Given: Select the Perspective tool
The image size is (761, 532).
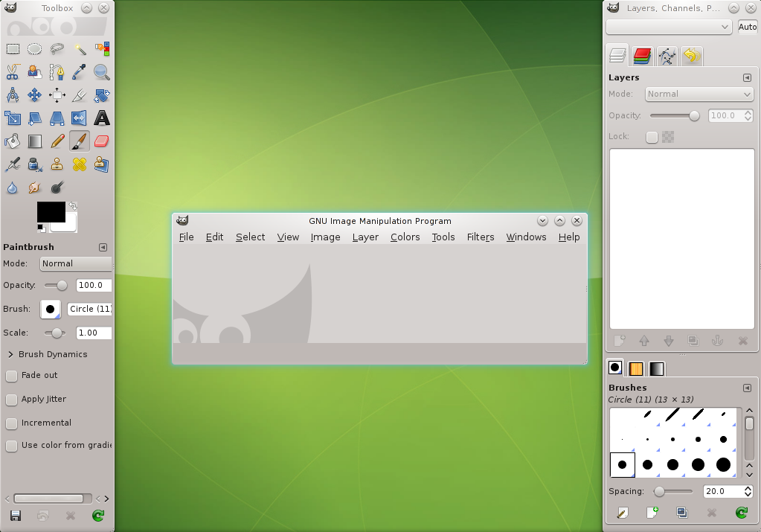Looking at the screenshot, I should (57, 118).
